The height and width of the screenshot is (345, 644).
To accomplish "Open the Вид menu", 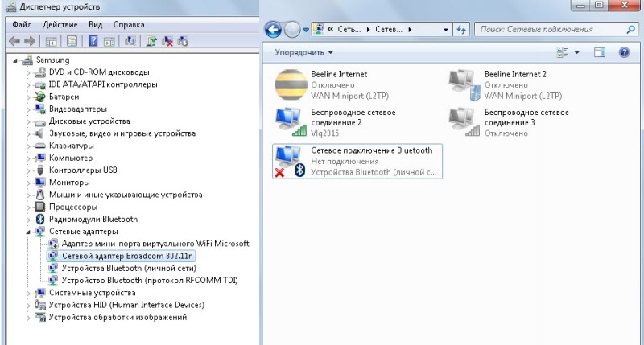I will pyautogui.click(x=95, y=25).
